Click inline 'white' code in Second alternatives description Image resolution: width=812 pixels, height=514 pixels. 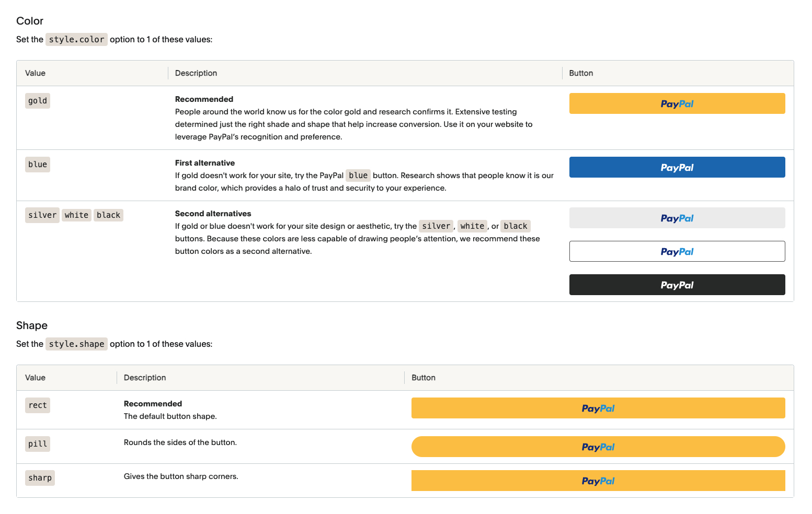tap(472, 226)
